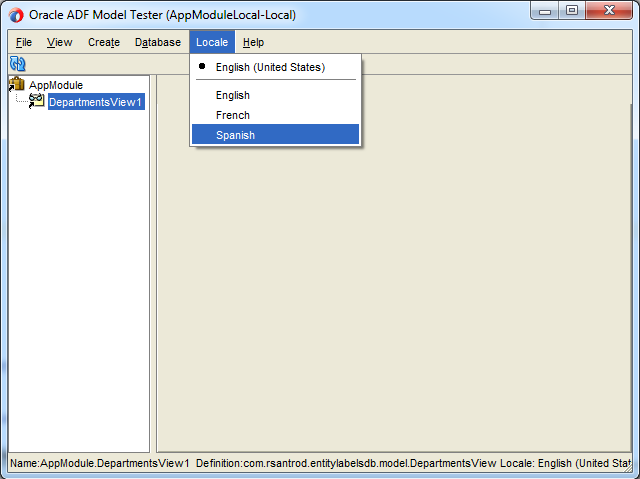Choose Spanish in the Locale menu
The image size is (640, 479).
(276, 135)
